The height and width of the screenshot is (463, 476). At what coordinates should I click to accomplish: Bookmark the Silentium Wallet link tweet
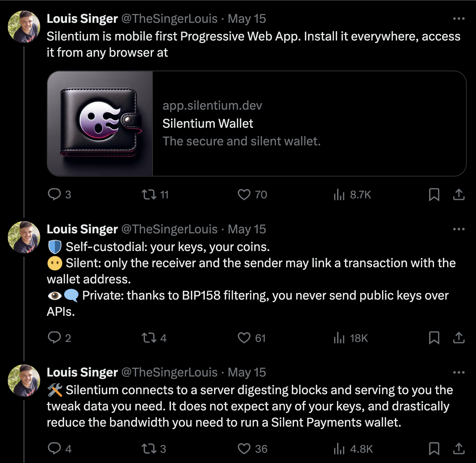tap(434, 194)
